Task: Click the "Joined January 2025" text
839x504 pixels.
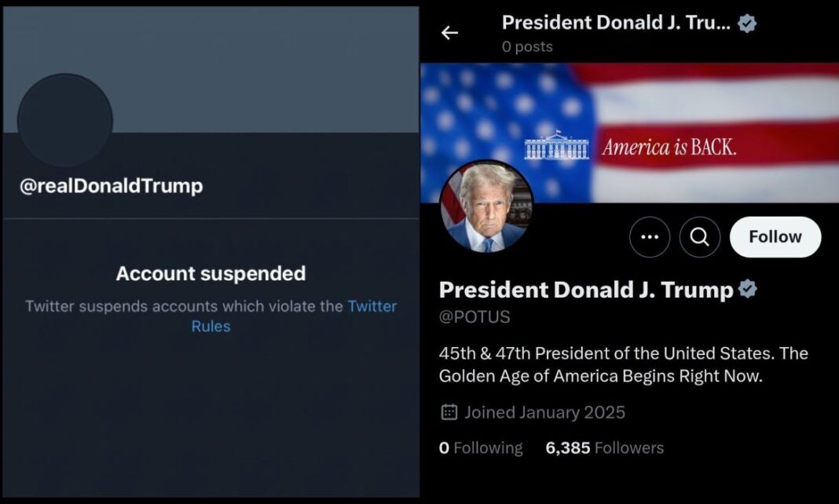Action: 544,411
